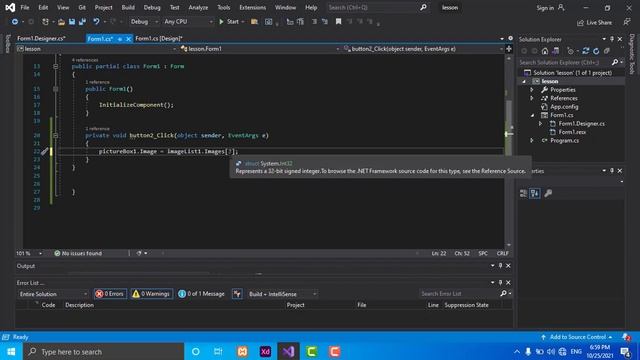Image resolution: width=640 pixels, height=360 pixels.
Task: Collapse the button2_Click method region
Action: (x=56, y=136)
